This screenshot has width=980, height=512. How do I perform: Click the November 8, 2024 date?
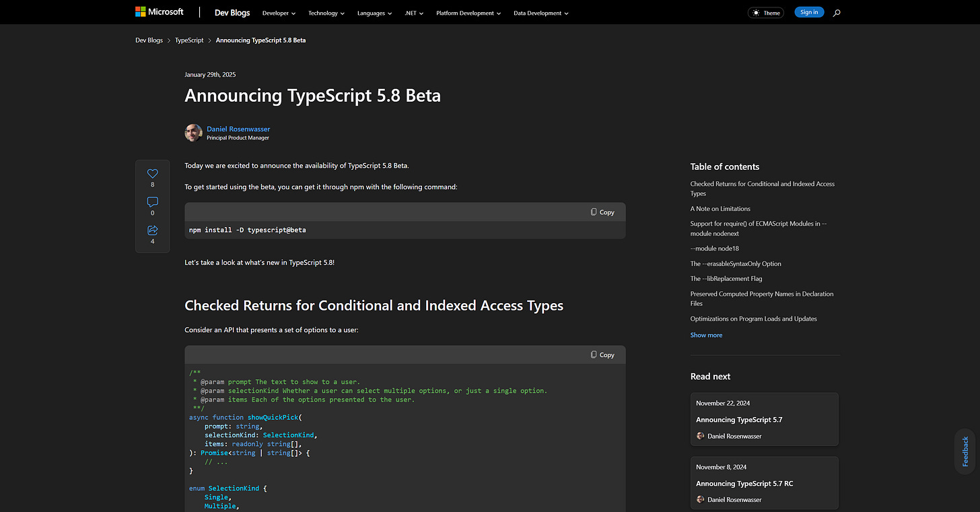[721, 468]
